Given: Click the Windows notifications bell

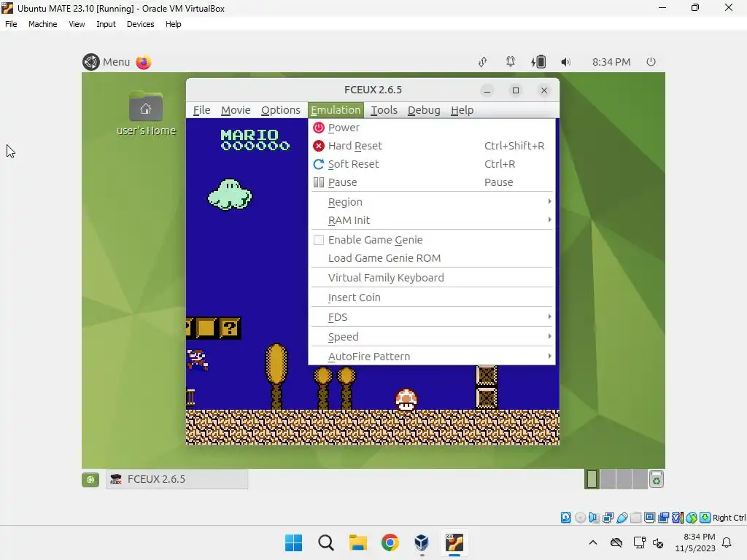Looking at the screenshot, I should point(727,542).
